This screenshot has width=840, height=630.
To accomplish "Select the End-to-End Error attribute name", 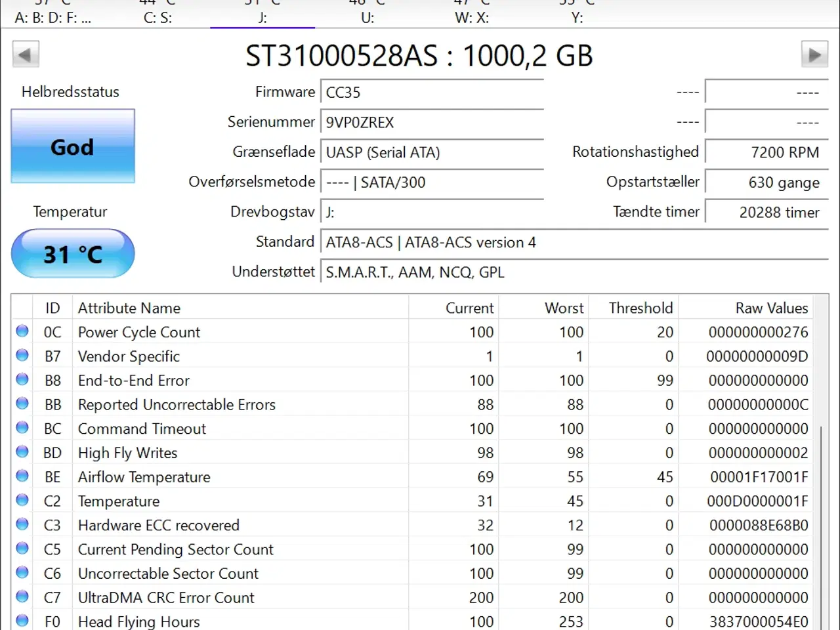I will point(134,381).
